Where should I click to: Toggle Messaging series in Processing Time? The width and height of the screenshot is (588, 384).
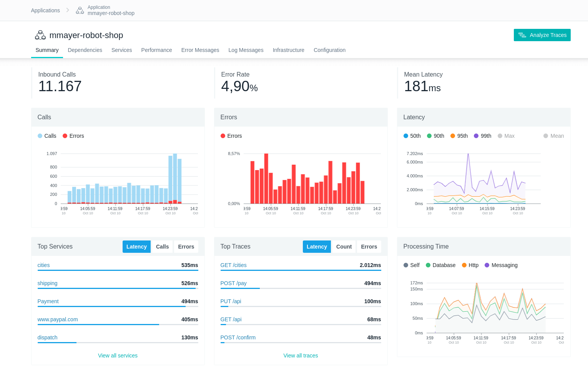click(501, 265)
